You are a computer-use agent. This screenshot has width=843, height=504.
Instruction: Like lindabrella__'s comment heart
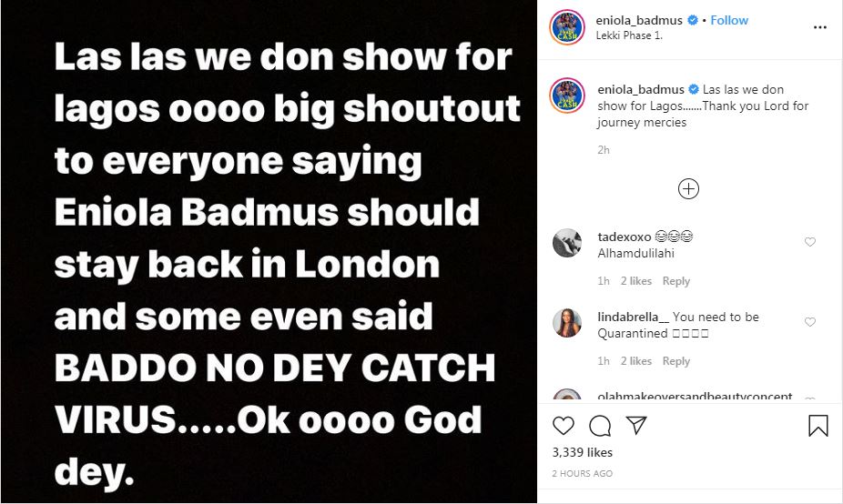809,322
